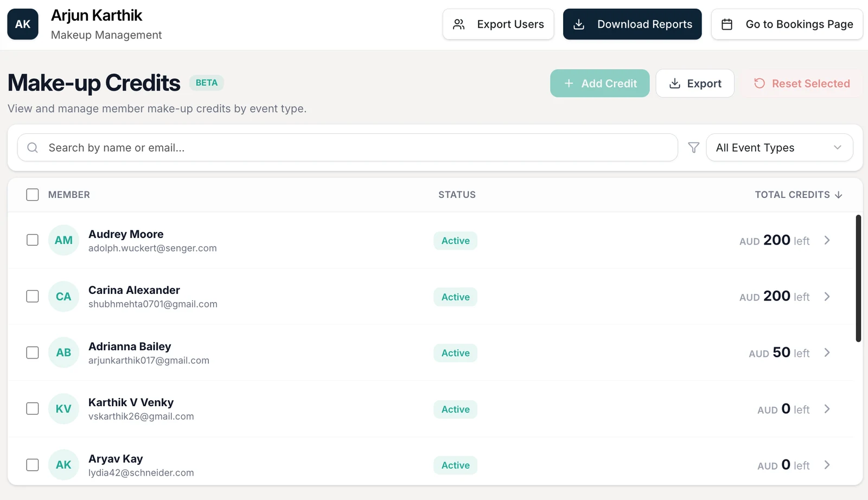This screenshot has width=868, height=500.
Task: Click Adrianna Bailey's AB avatar
Action: (x=63, y=352)
